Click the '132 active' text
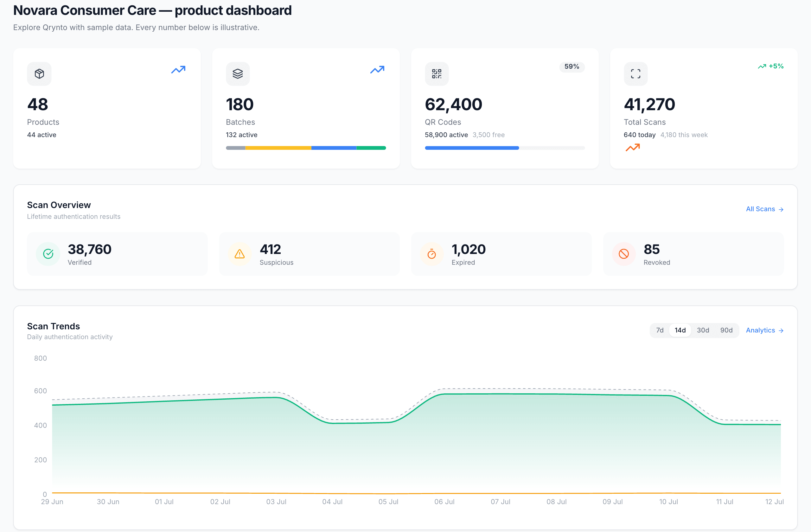811x532 pixels. [x=242, y=135]
